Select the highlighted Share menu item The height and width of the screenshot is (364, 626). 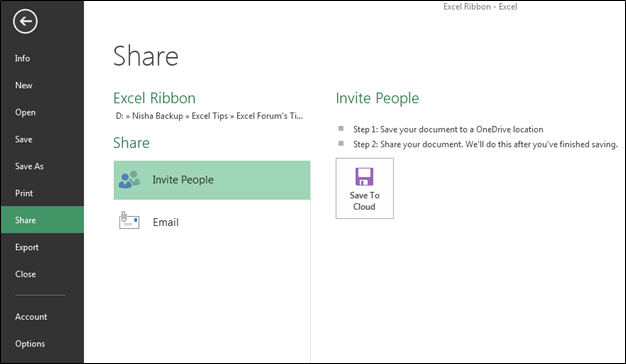42,220
